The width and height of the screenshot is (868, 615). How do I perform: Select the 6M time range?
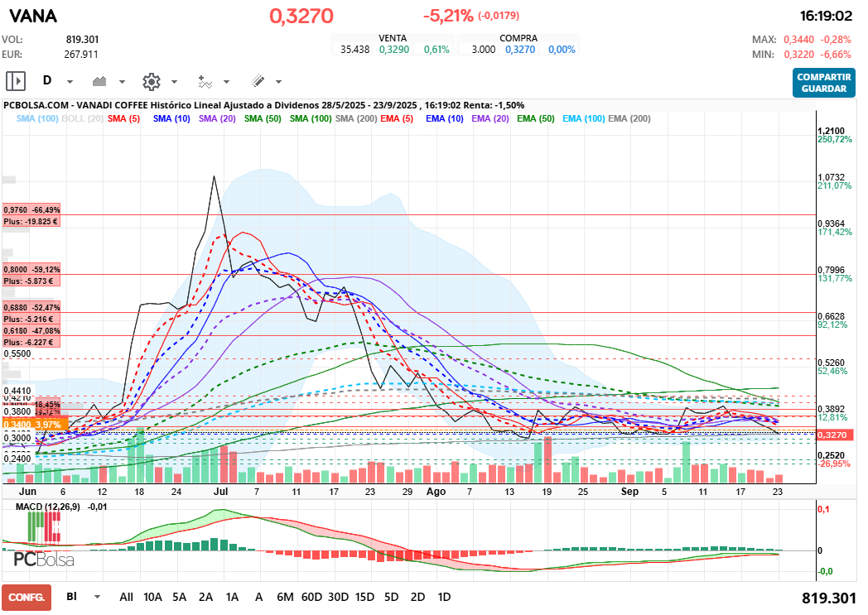click(285, 597)
